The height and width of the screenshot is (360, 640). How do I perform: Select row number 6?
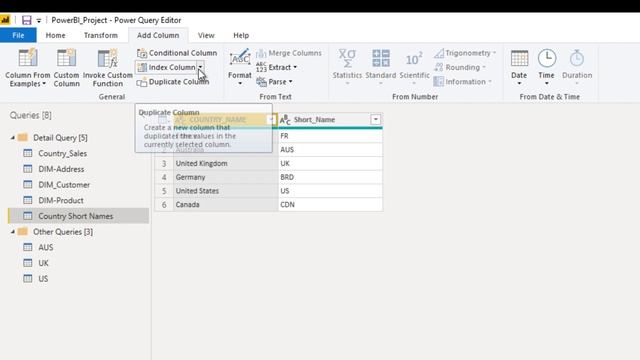(x=164, y=204)
